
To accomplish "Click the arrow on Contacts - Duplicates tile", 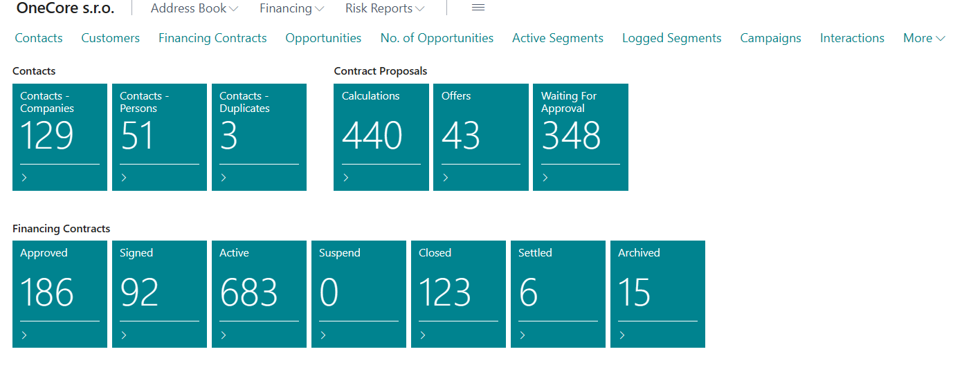I will coord(224,178).
